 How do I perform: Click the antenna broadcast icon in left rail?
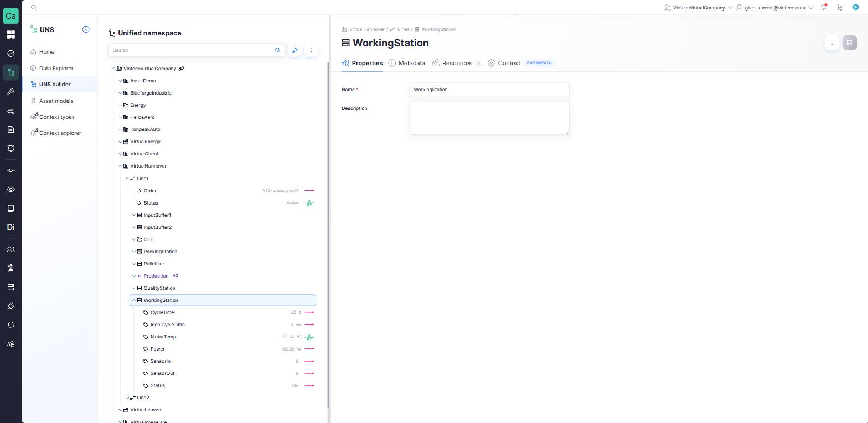click(x=11, y=268)
